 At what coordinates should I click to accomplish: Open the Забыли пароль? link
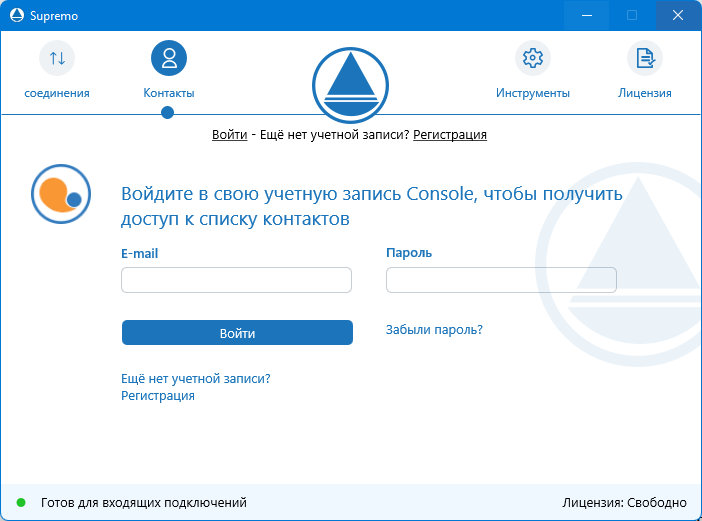[434, 330]
